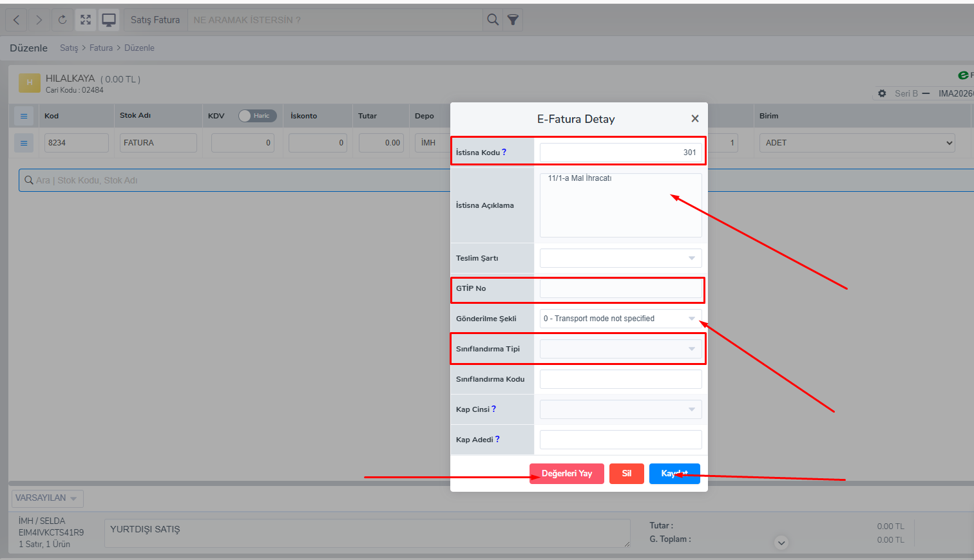The image size is (974, 560).
Task: Click the Stok Adı field showing FATURA
Action: [158, 143]
